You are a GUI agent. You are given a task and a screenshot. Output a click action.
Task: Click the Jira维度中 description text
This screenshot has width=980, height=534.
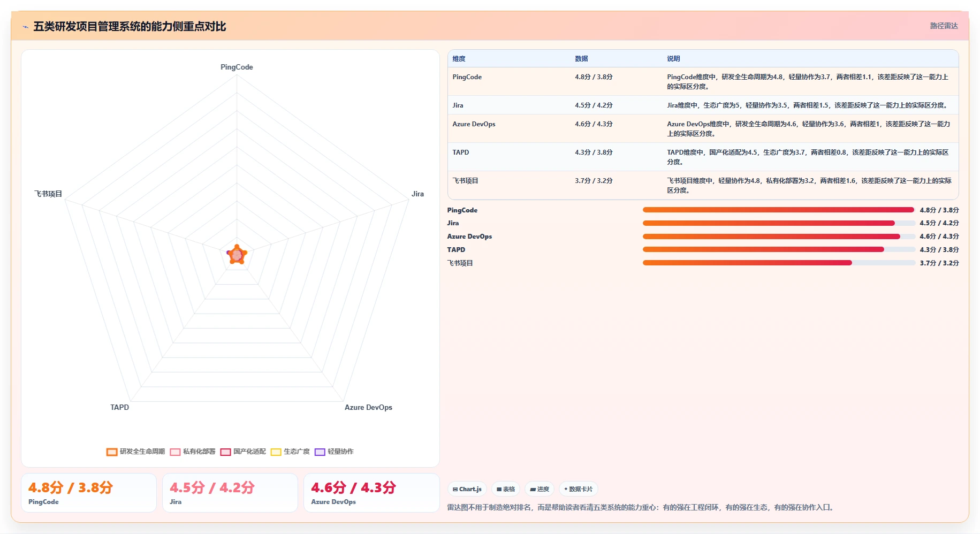pyautogui.click(x=808, y=105)
